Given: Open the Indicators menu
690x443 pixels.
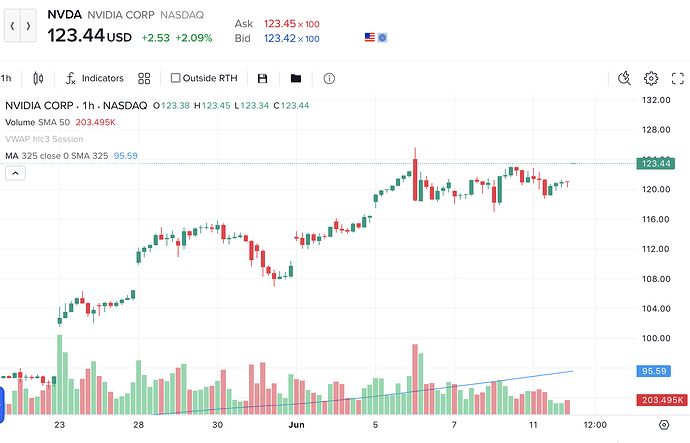Looking at the screenshot, I should (x=95, y=78).
